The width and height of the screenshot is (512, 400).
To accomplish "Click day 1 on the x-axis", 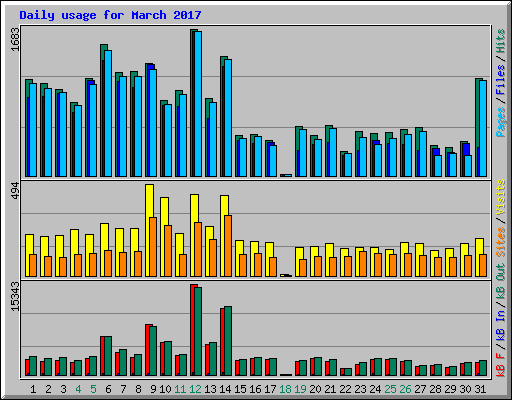I will pos(33,389).
